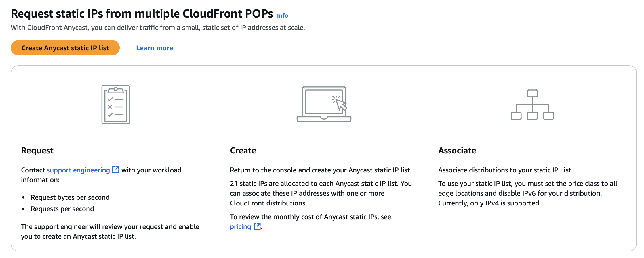Click the external-link icon after pricing
This screenshot has height=258, width=644.
(257, 226)
